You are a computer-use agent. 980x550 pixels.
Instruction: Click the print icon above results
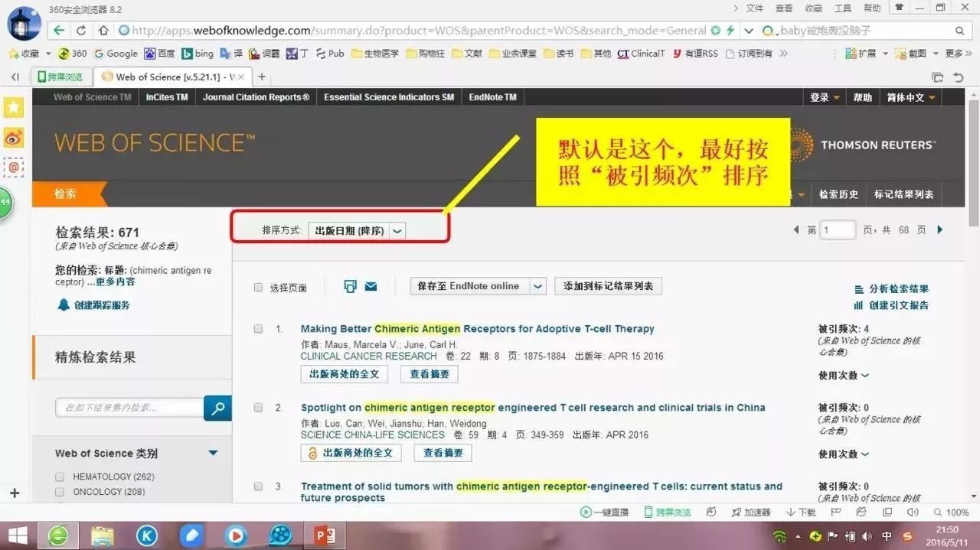tap(351, 286)
